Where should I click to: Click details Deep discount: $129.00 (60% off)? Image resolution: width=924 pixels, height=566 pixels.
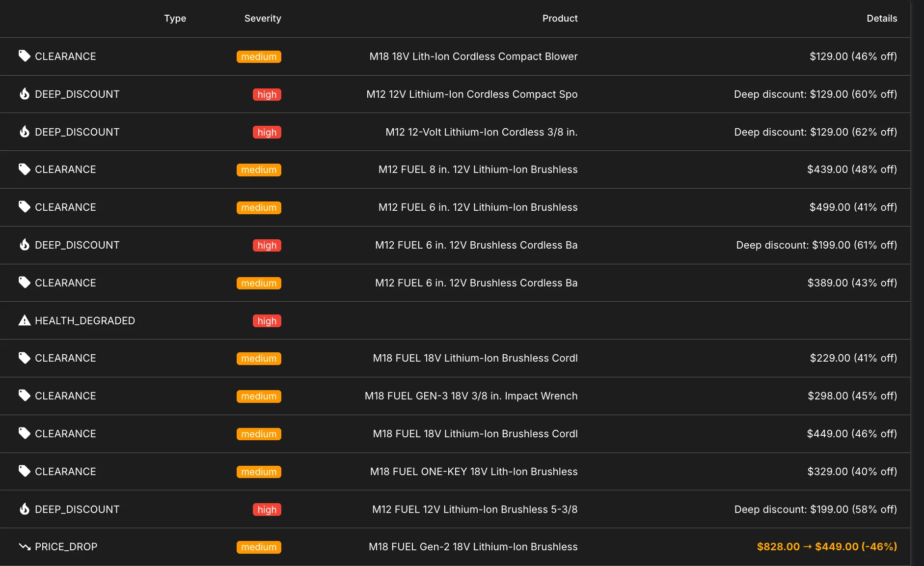click(815, 94)
